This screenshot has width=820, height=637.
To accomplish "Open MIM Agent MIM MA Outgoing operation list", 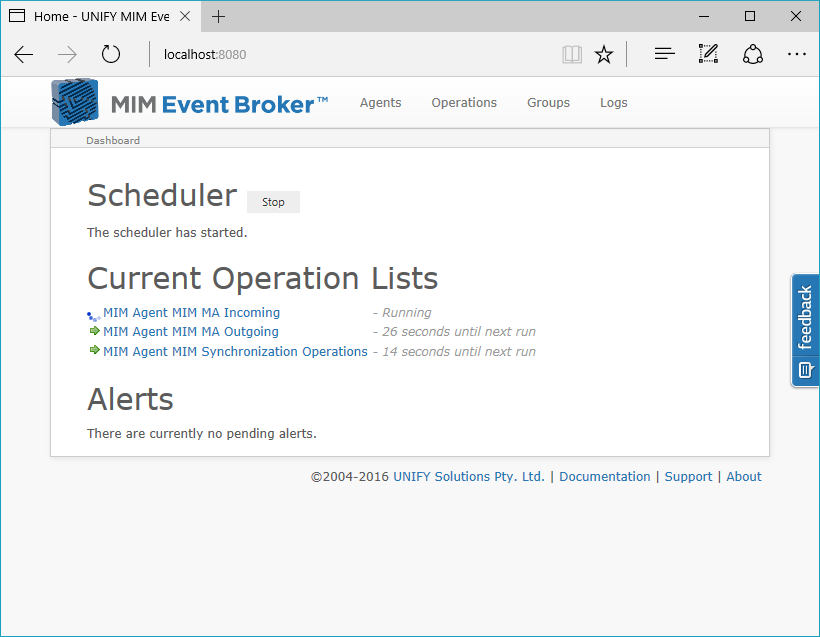I will tap(191, 332).
